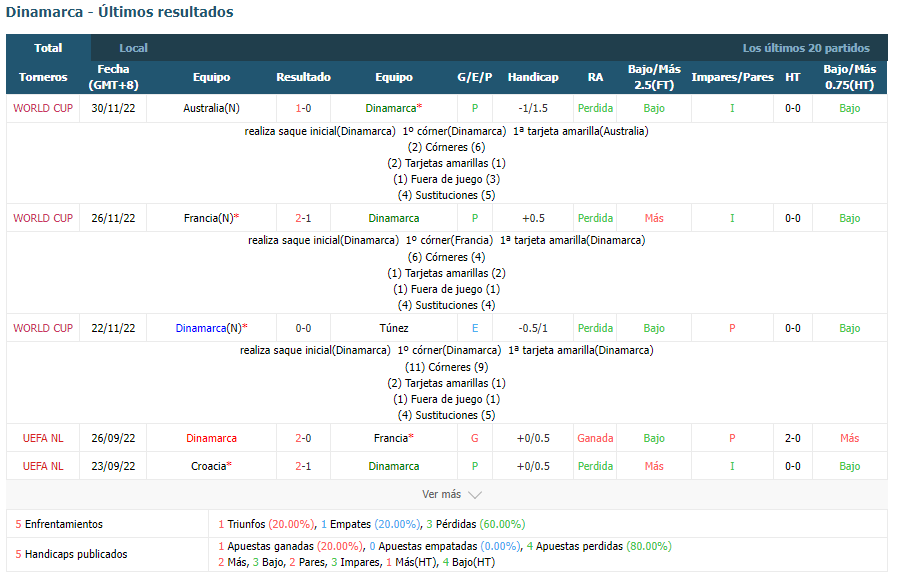Click '5 Handicaps publicados' summary label
897x579 pixels.
[x=71, y=554]
